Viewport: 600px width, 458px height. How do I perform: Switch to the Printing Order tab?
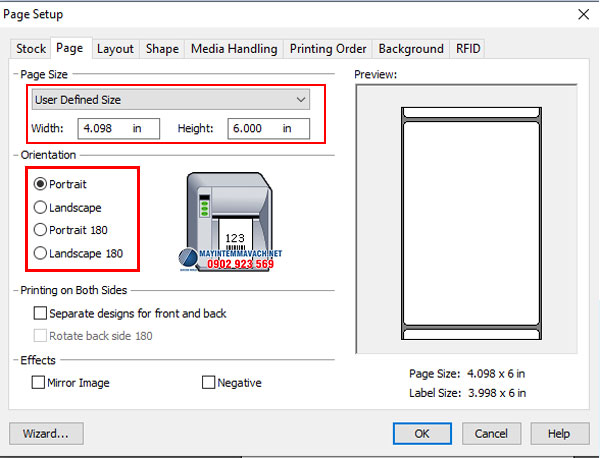pyautogui.click(x=328, y=48)
